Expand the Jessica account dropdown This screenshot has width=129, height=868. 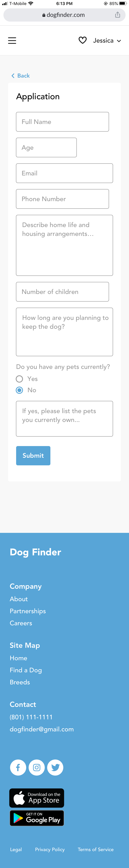pos(107,40)
